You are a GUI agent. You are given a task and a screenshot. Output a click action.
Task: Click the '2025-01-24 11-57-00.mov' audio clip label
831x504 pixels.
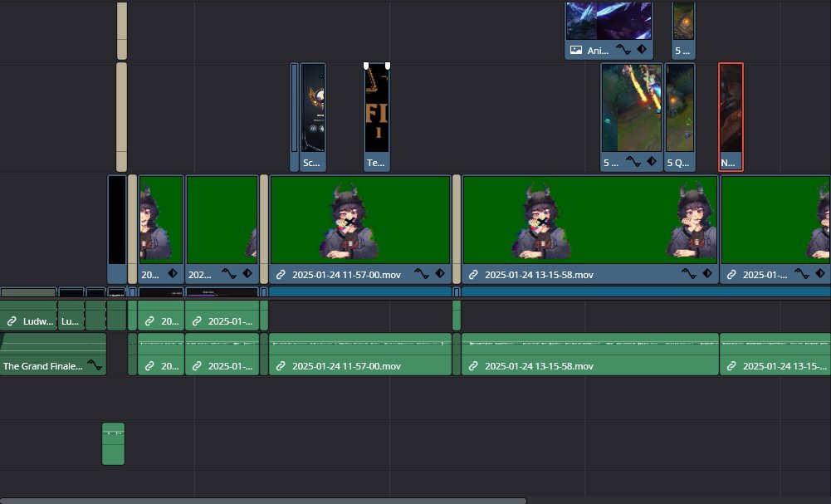pyautogui.click(x=347, y=366)
